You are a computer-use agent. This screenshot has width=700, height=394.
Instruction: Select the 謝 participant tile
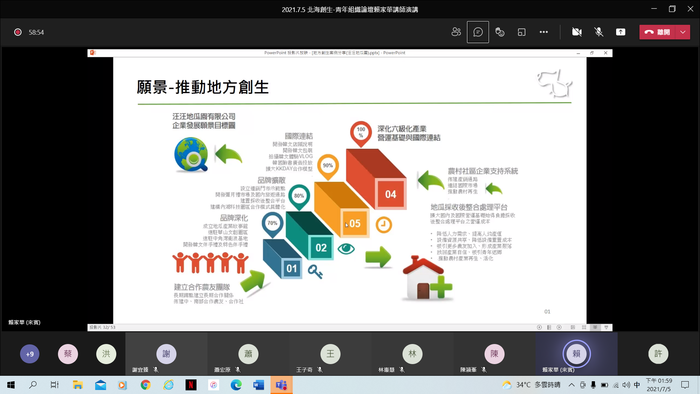click(166, 354)
